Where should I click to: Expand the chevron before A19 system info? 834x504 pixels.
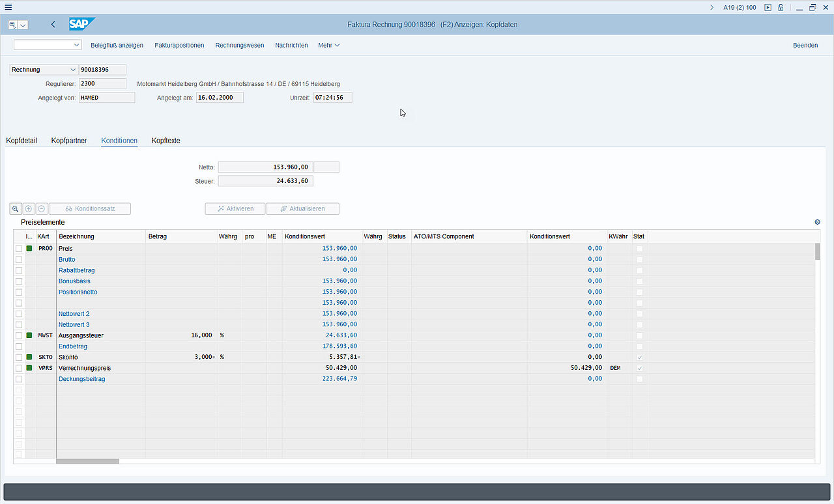(712, 7)
